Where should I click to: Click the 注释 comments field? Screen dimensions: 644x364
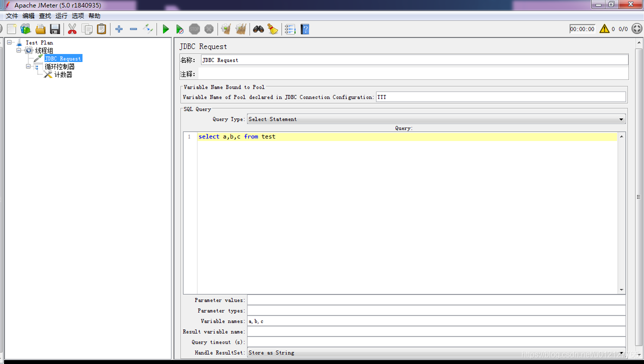[x=413, y=74]
